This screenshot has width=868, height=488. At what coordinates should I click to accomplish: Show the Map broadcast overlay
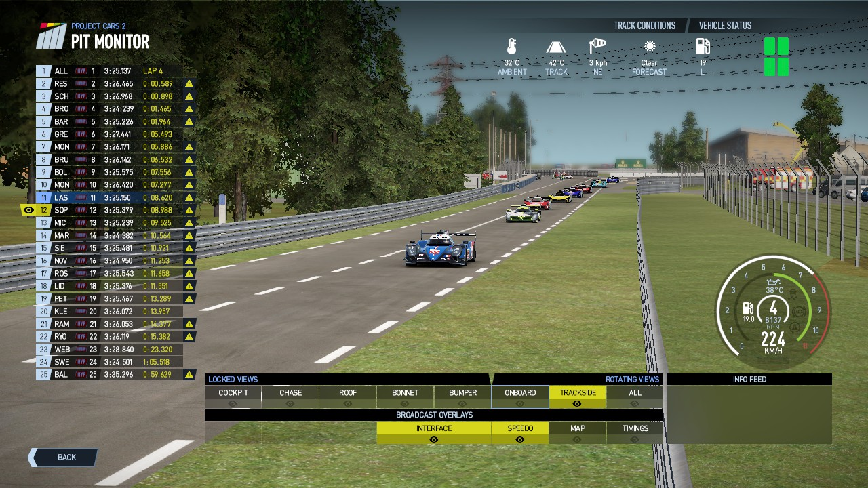click(578, 433)
